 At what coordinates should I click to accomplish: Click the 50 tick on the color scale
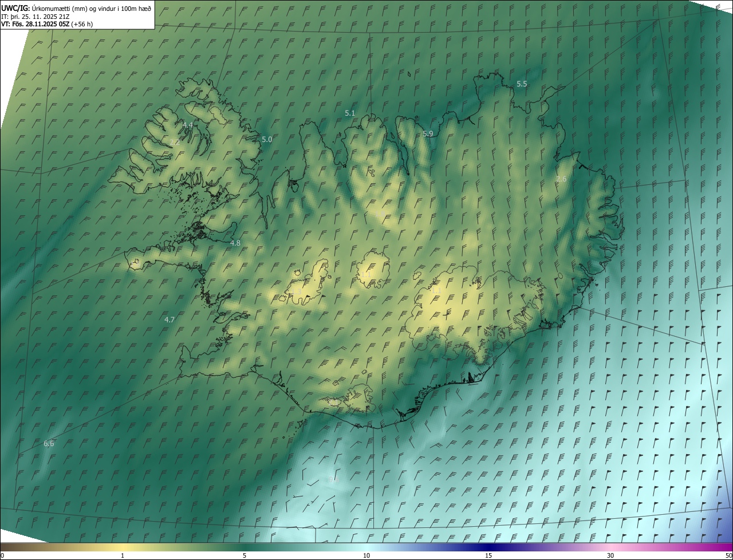(x=728, y=555)
